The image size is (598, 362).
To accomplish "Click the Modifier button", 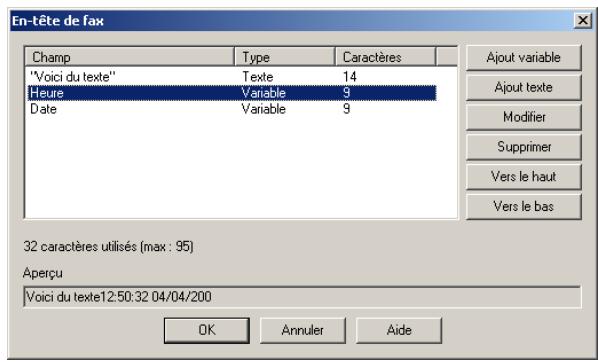I will pyautogui.click(x=524, y=117).
